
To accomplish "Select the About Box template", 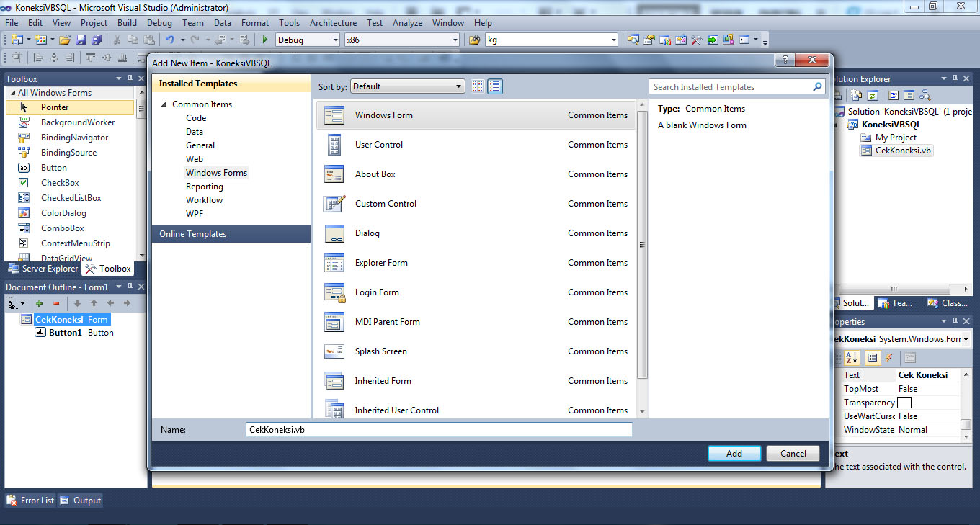I will coord(476,174).
